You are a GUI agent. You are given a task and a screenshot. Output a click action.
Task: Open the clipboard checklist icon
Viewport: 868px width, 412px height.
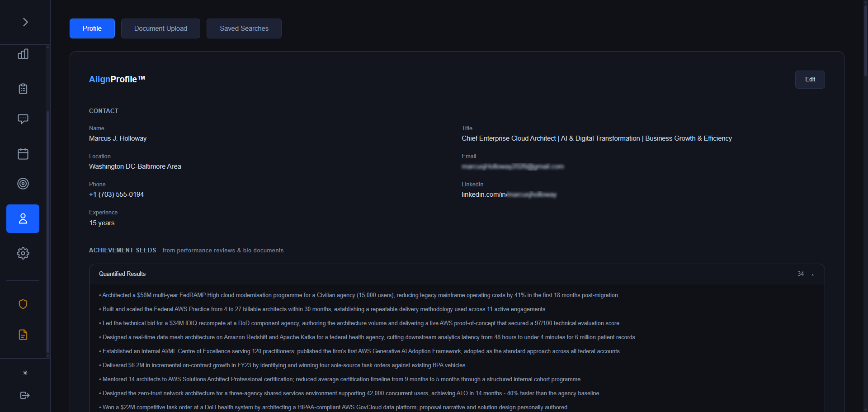(23, 89)
